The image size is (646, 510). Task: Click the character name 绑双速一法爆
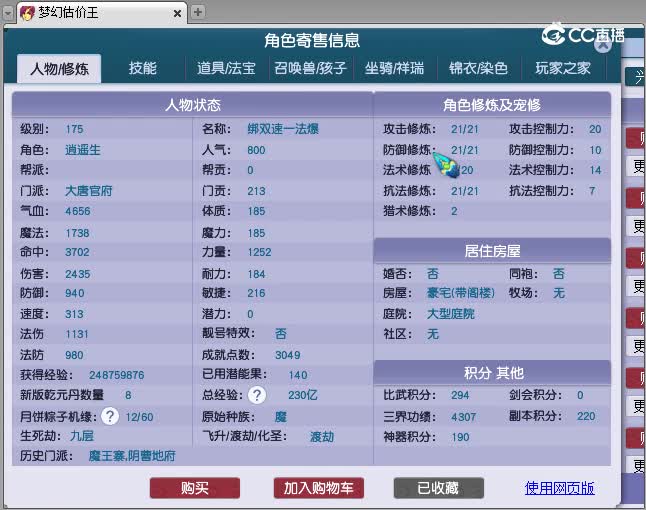283,129
